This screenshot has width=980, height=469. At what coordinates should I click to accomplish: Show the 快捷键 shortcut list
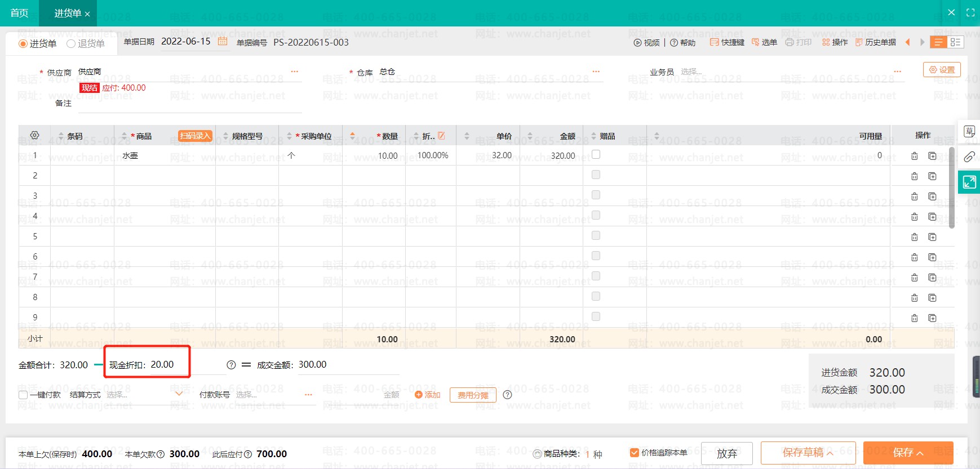point(727,42)
